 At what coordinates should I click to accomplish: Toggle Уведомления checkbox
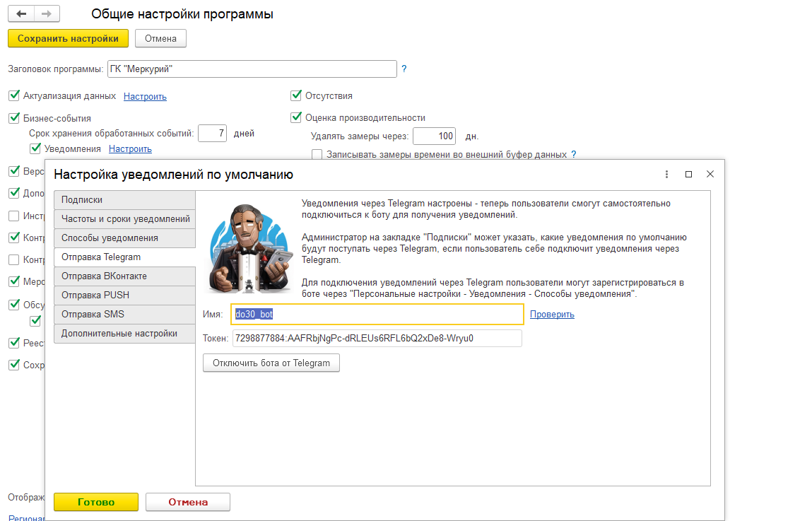pos(35,148)
